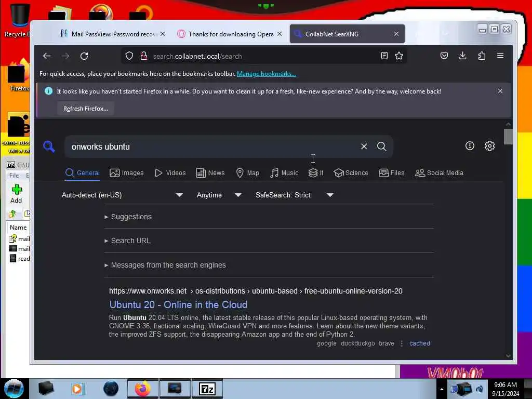Click the scrollbar down arrow

(508, 355)
